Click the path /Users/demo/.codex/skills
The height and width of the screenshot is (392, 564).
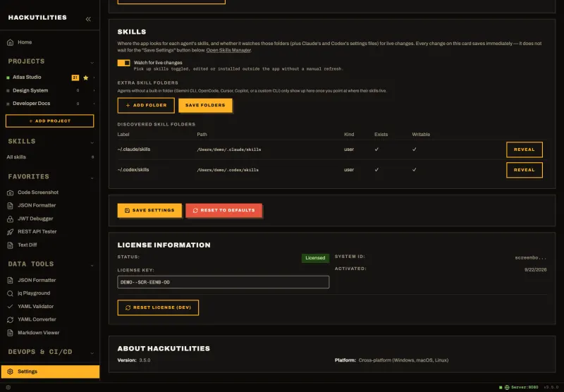pos(228,170)
